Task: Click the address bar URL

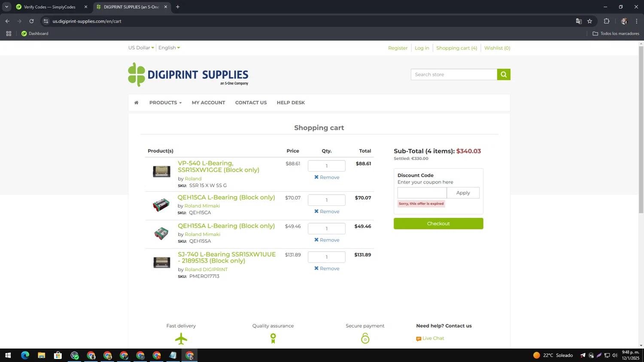Action: point(87,21)
